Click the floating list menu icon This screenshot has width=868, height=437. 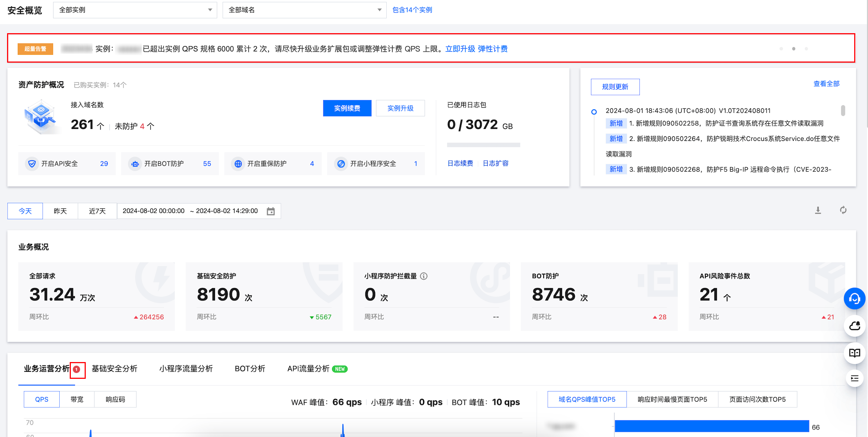(x=854, y=379)
